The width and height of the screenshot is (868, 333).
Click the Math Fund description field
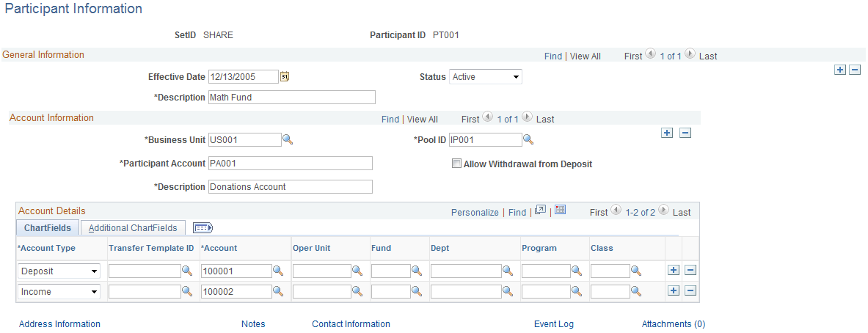(x=292, y=98)
